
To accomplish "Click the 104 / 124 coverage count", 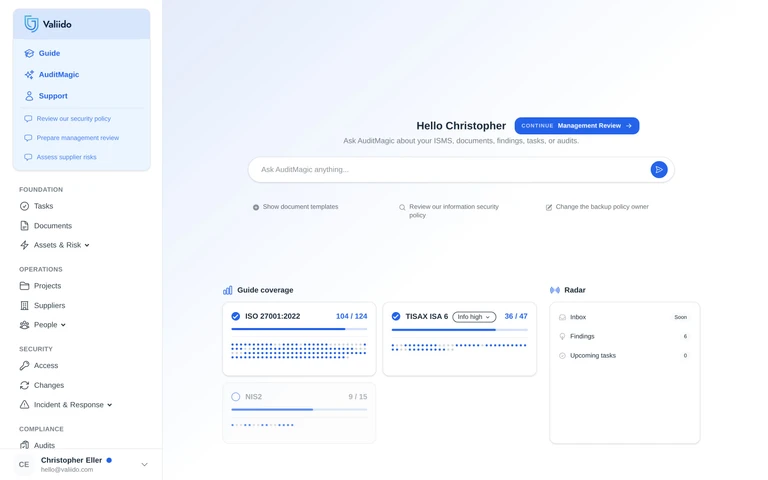I will pyautogui.click(x=351, y=316).
